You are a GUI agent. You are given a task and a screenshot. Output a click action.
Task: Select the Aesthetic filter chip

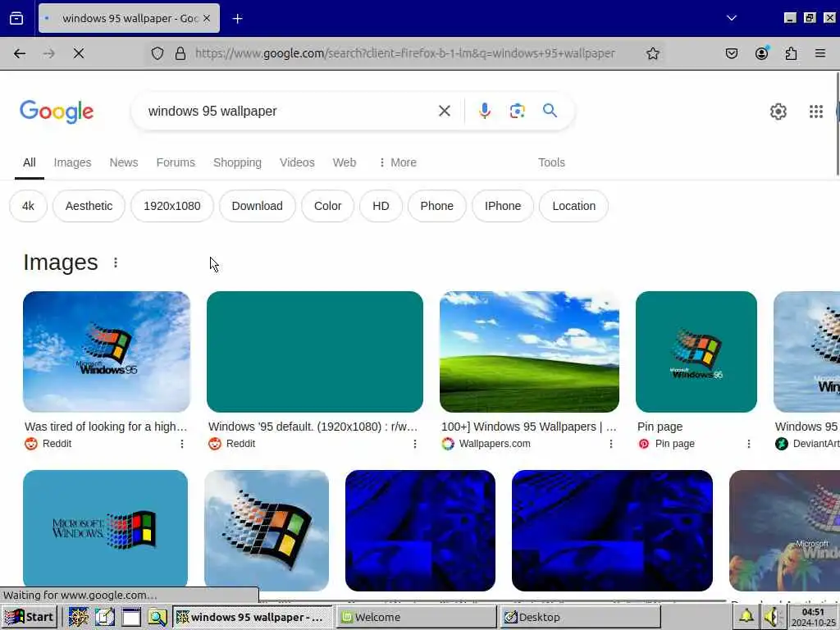coord(89,206)
